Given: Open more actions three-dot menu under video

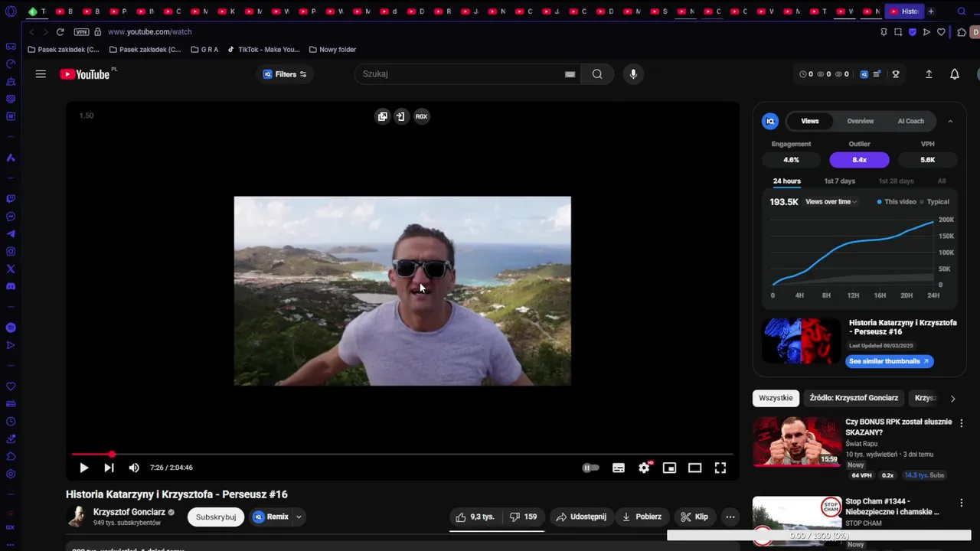Looking at the screenshot, I should click(730, 517).
